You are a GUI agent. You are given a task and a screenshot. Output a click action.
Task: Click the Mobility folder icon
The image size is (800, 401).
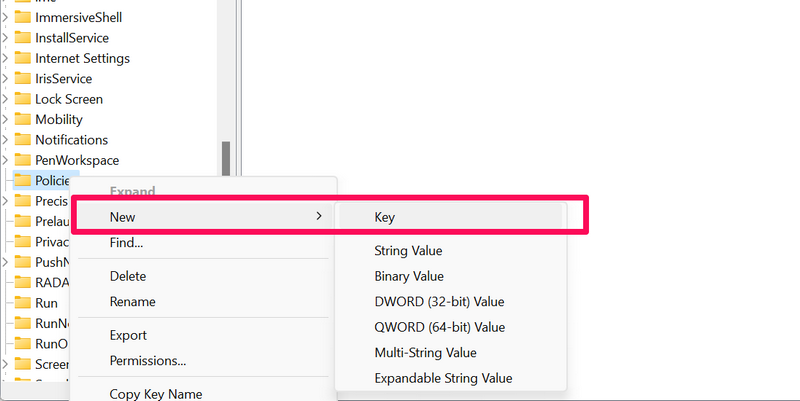click(x=22, y=119)
